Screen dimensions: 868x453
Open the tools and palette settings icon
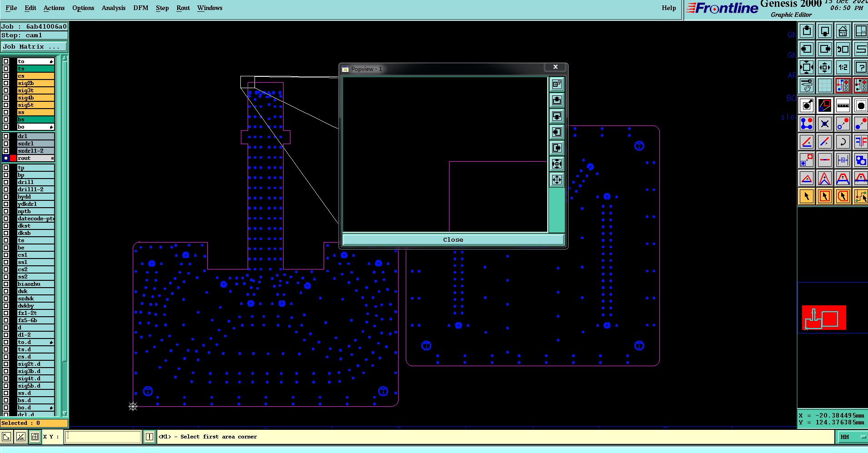[807, 85]
